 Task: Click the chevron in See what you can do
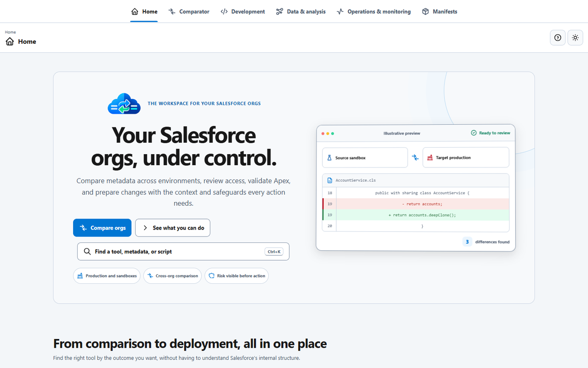[x=145, y=228]
